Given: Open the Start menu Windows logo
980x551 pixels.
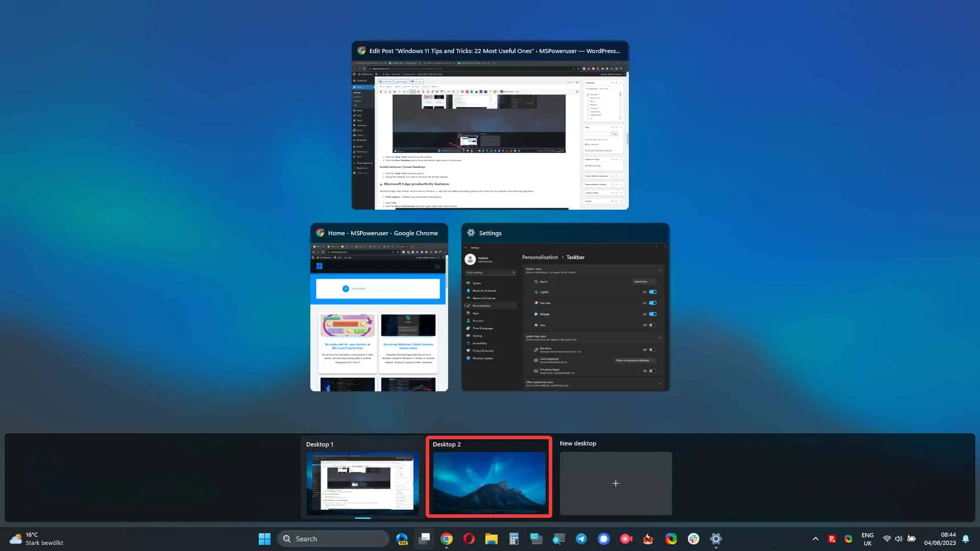Looking at the screenshot, I should click(264, 539).
